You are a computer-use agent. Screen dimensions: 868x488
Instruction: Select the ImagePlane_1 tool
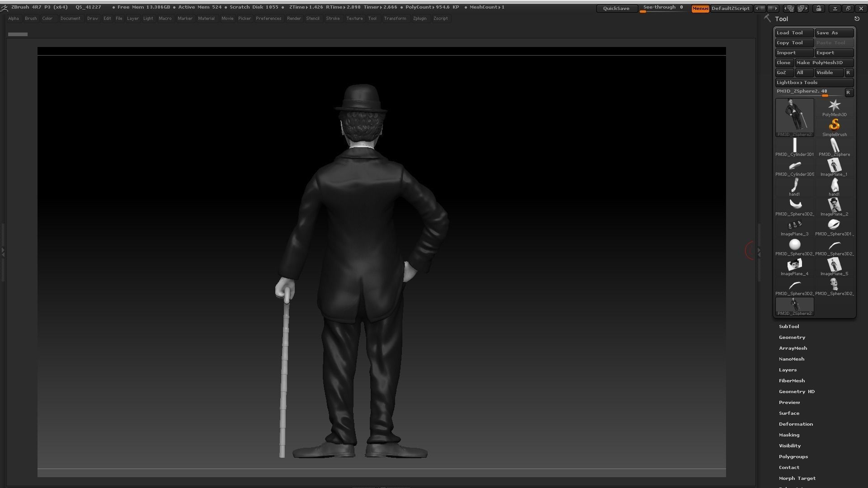click(x=834, y=168)
